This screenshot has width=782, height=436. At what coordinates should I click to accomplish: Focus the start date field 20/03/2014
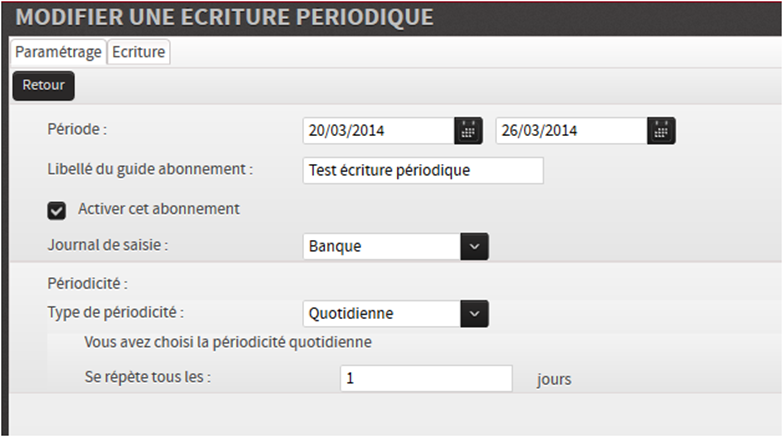point(379,131)
